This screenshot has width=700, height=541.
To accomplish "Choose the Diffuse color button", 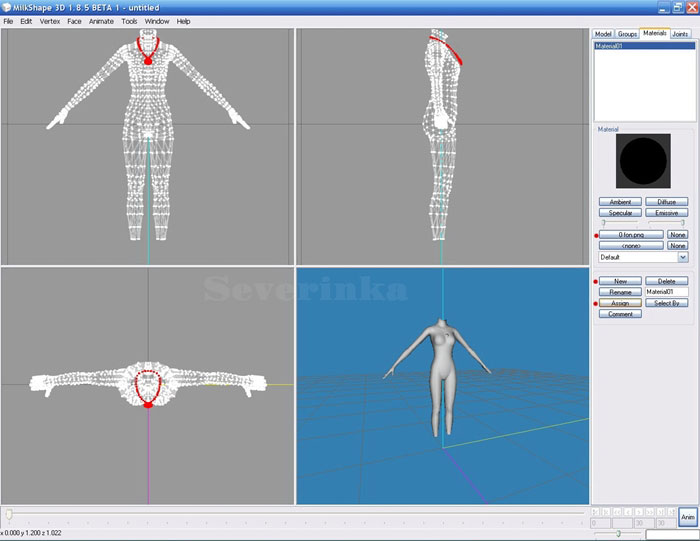I will coord(666,202).
